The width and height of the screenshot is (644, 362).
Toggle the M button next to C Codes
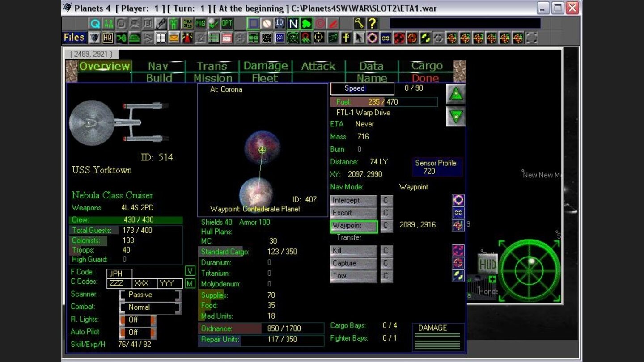click(190, 283)
